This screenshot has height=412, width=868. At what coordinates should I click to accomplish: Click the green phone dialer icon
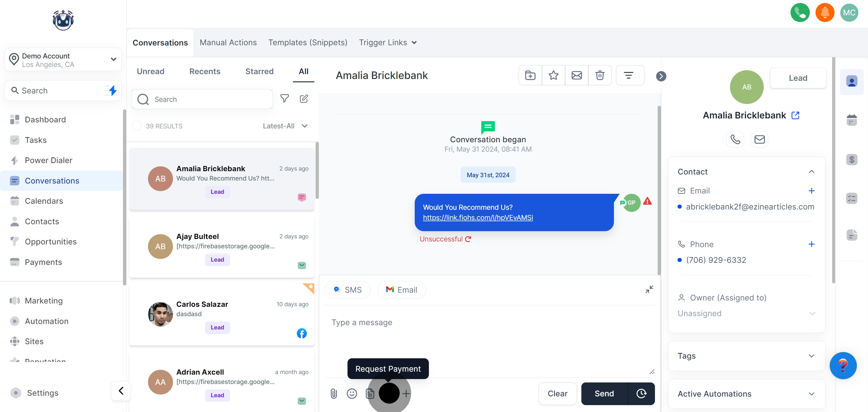pyautogui.click(x=800, y=13)
